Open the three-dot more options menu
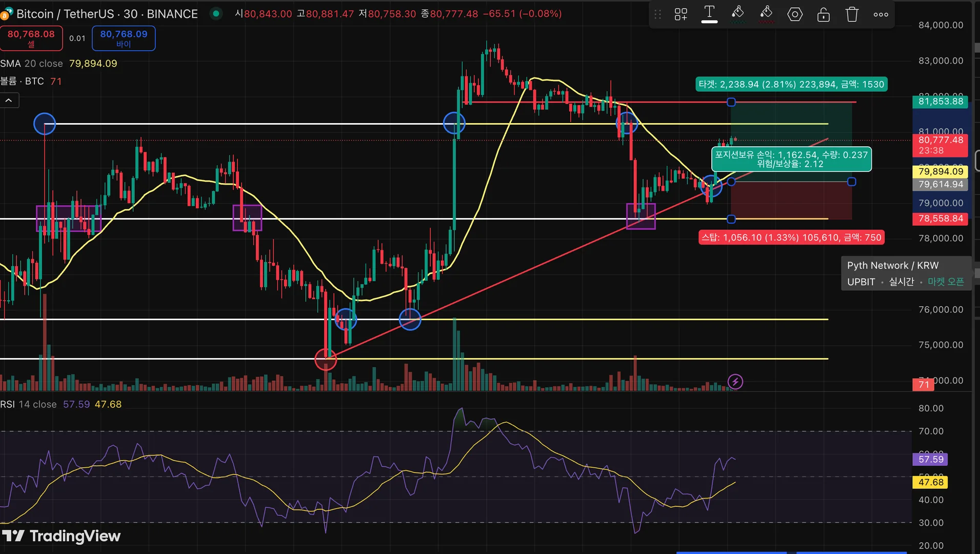 pyautogui.click(x=881, y=14)
